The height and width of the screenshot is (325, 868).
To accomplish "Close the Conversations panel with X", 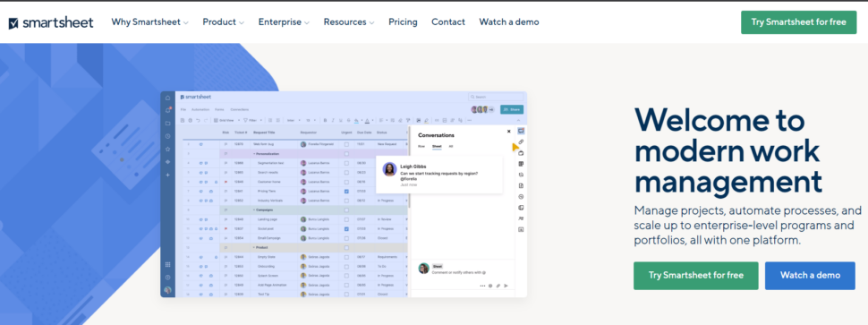I will pos(509,132).
